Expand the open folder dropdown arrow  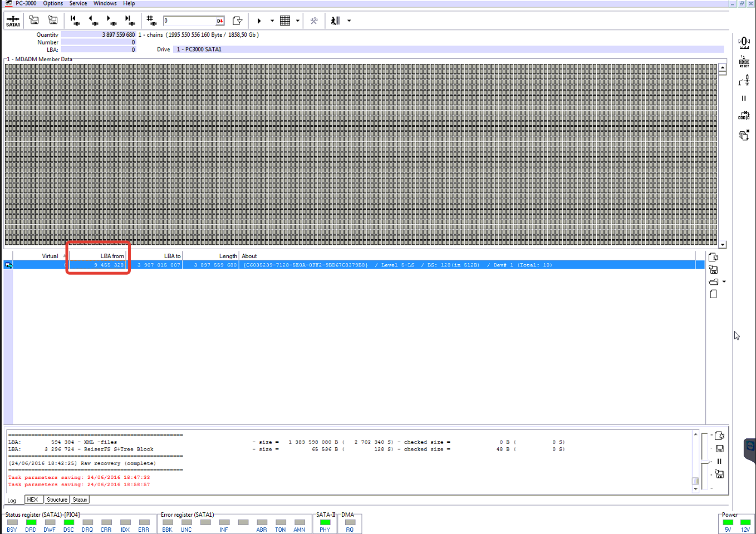click(x=724, y=281)
